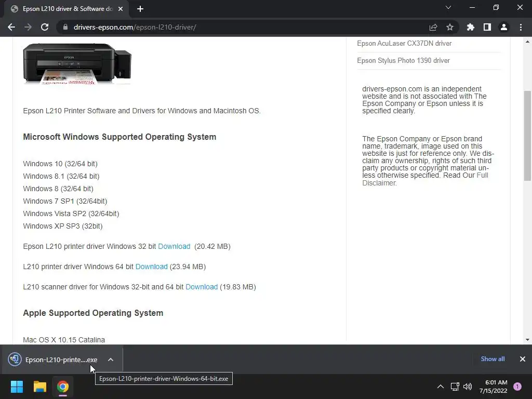Click the scrollbar up arrow
The height and width of the screenshot is (399, 532).
527,42
